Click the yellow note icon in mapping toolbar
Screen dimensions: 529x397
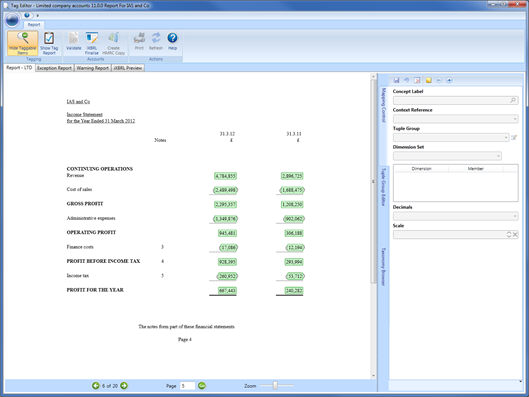(x=428, y=80)
